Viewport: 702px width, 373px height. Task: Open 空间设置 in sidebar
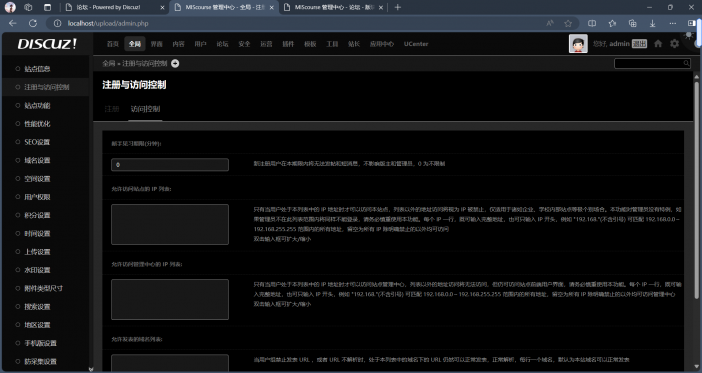37,179
